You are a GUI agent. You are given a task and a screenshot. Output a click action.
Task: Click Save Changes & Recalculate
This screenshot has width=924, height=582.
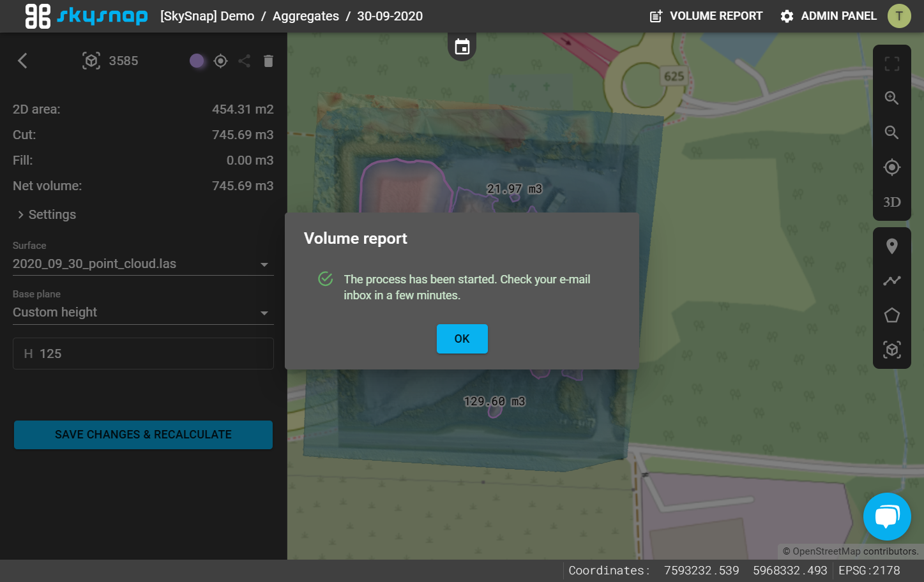tap(143, 435)
